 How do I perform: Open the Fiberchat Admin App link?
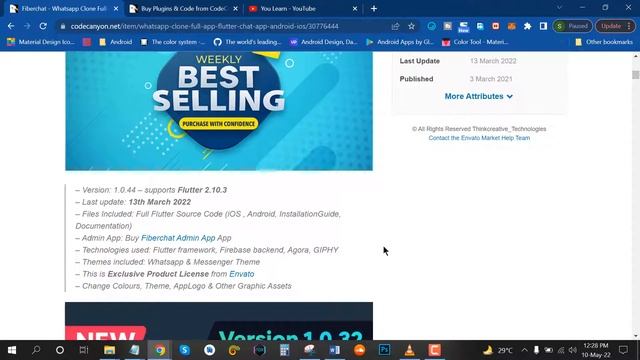[178, 238]
